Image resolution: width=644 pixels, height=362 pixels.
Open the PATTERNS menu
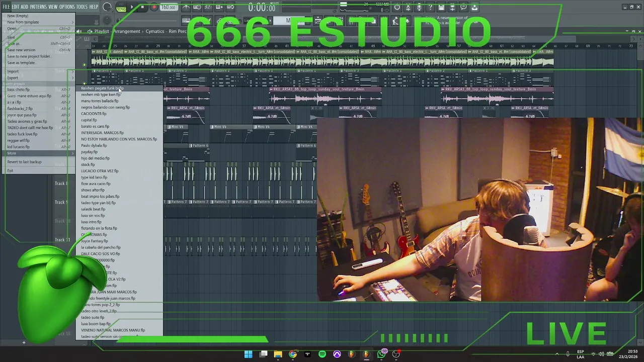(x=38, y=7)
